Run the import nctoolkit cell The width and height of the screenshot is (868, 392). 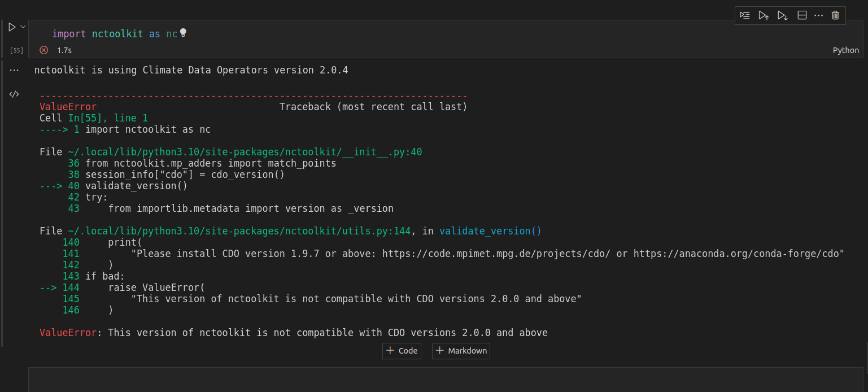coord(12,27)
